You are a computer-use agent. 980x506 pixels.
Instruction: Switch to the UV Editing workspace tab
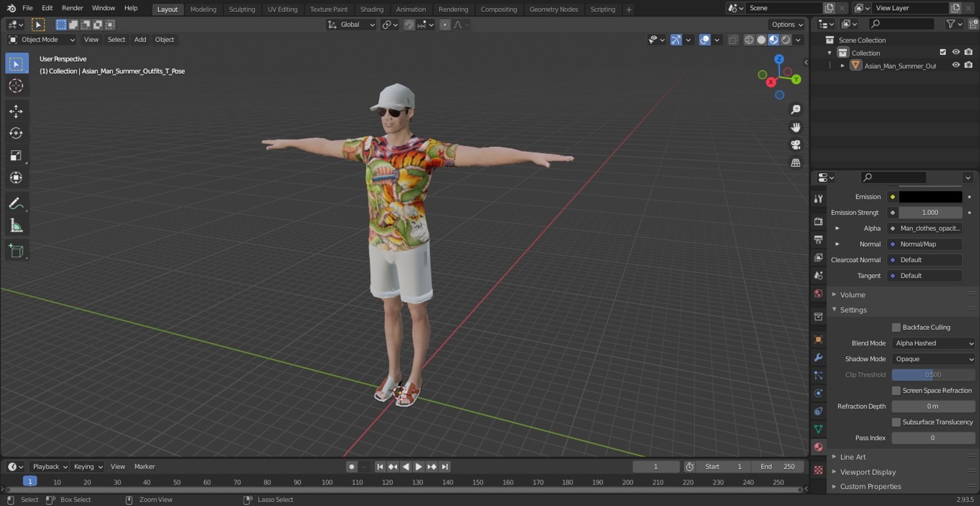pos(282,9)
